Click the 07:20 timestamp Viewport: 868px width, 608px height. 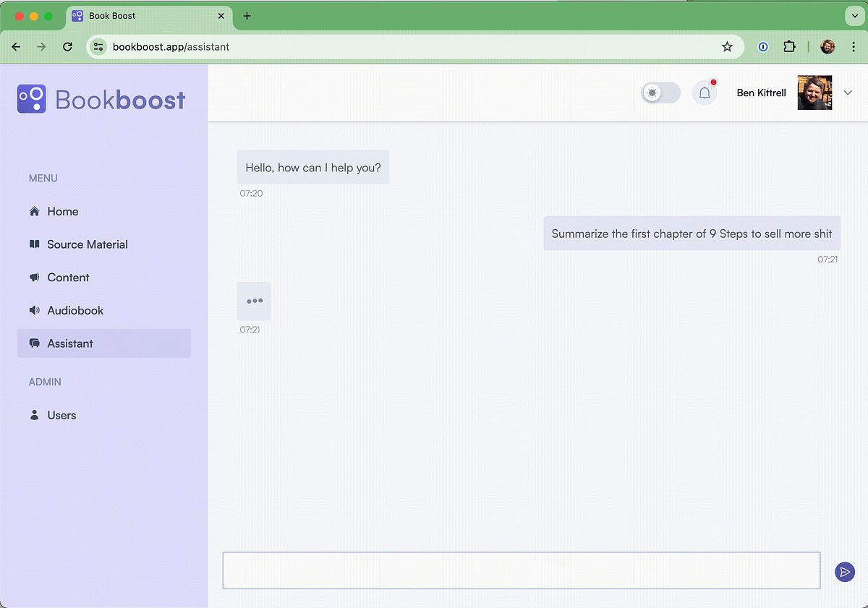[x=252, y=193]
